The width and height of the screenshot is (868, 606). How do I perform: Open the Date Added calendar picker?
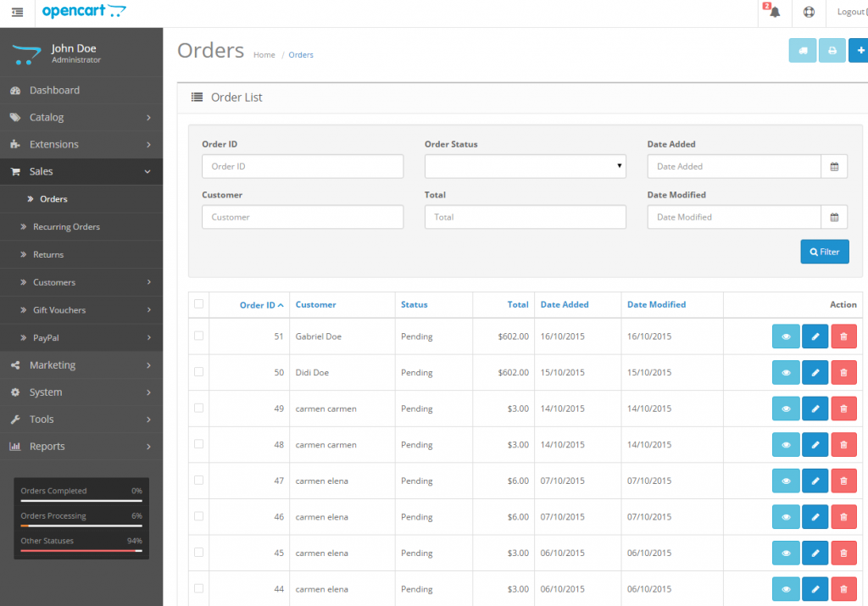(834, 166)
